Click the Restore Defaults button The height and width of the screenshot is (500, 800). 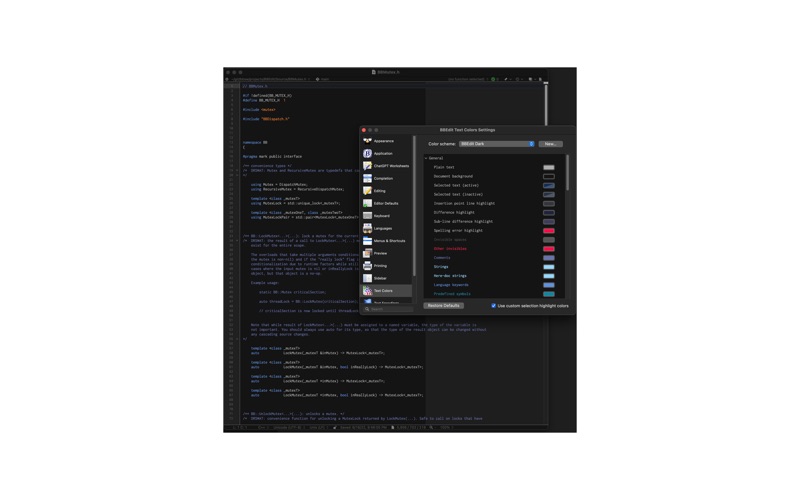[x=443, y=306]
